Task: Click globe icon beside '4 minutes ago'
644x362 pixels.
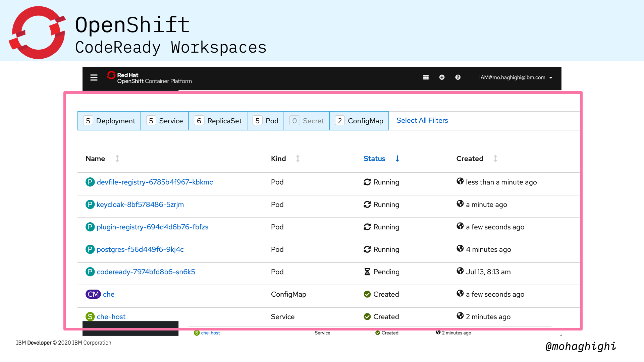Action: coord(460,249)
